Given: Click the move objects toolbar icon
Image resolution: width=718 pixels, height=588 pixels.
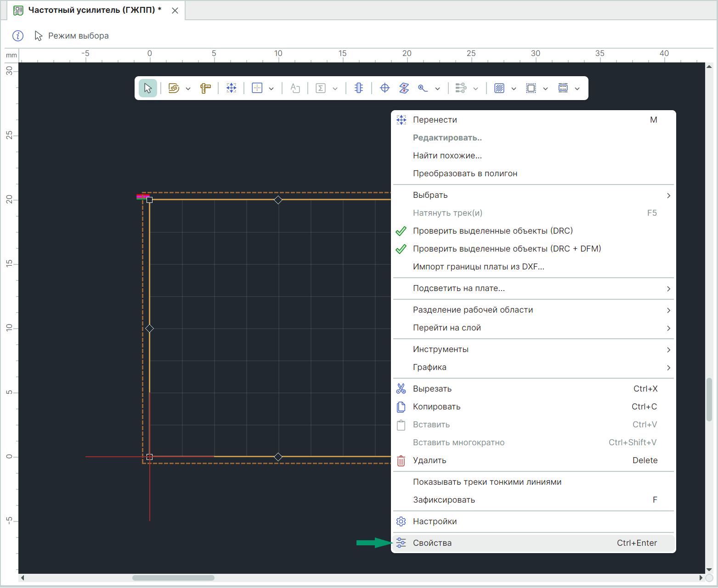Looking at the screenshot, I should click(x=232, y=88).
